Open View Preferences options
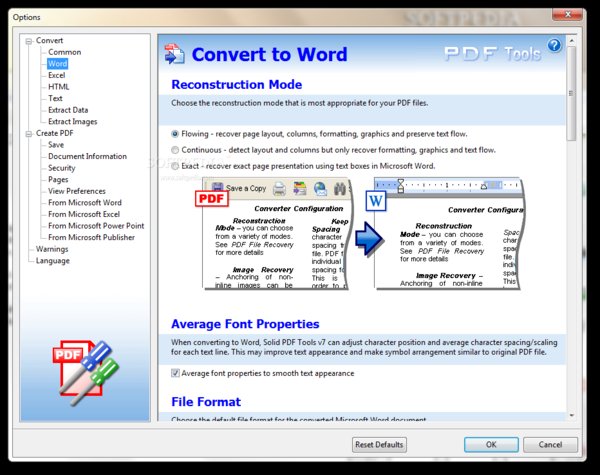 click(x=77, y=191)
